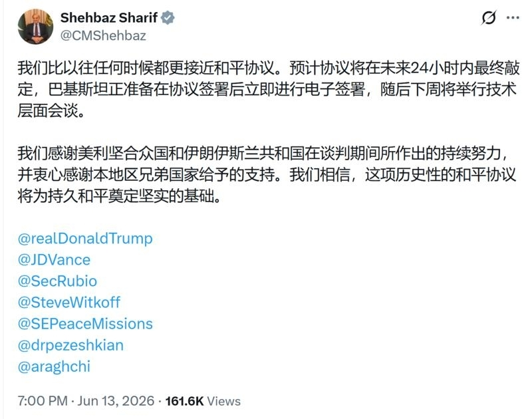The height and width of the screenshot is (419, 532).
Task: Go to the @SteveWitkoff profile mention
Action: (69, 303)
